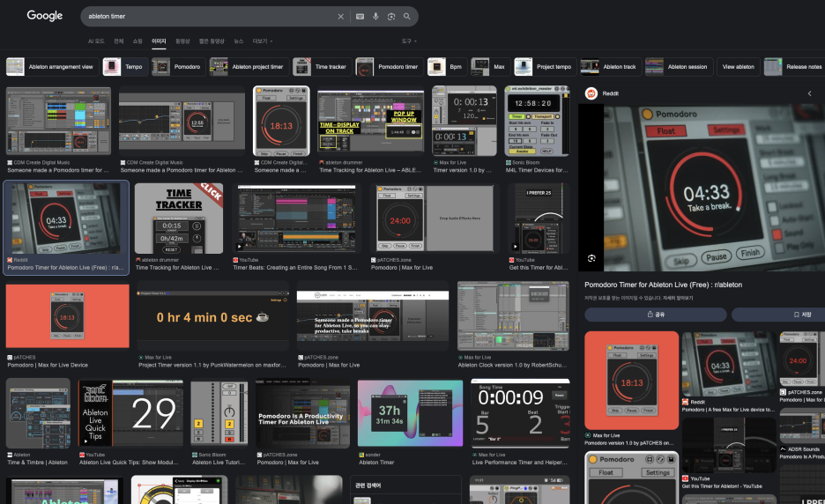
Task: Open related ADSR Sounds image in side panel
Action: tap(802, 425)
